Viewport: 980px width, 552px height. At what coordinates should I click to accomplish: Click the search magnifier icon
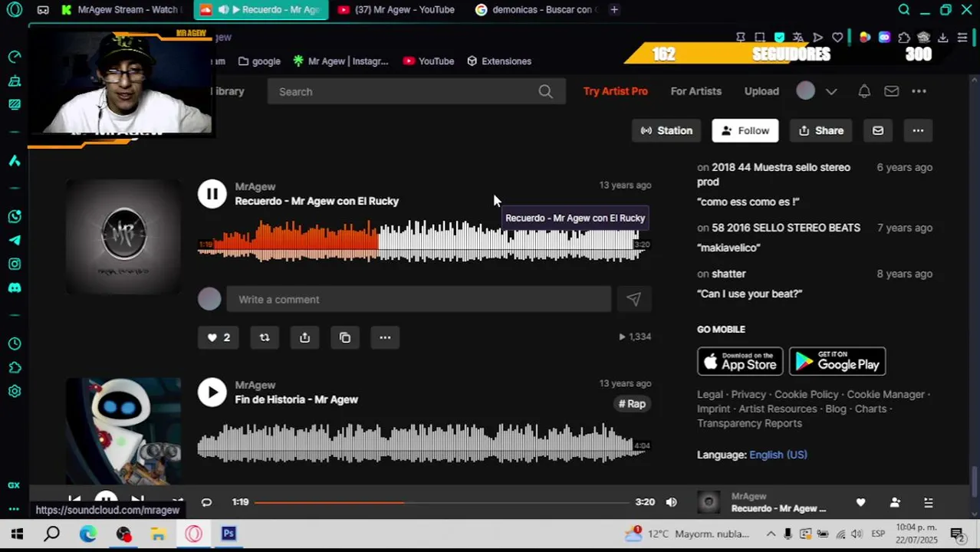click(545, 91)
